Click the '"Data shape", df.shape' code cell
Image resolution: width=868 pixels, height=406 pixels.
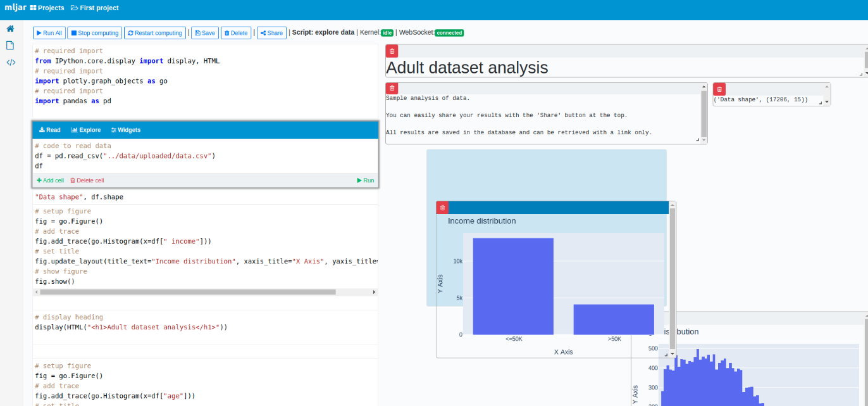tap(79, 197)
